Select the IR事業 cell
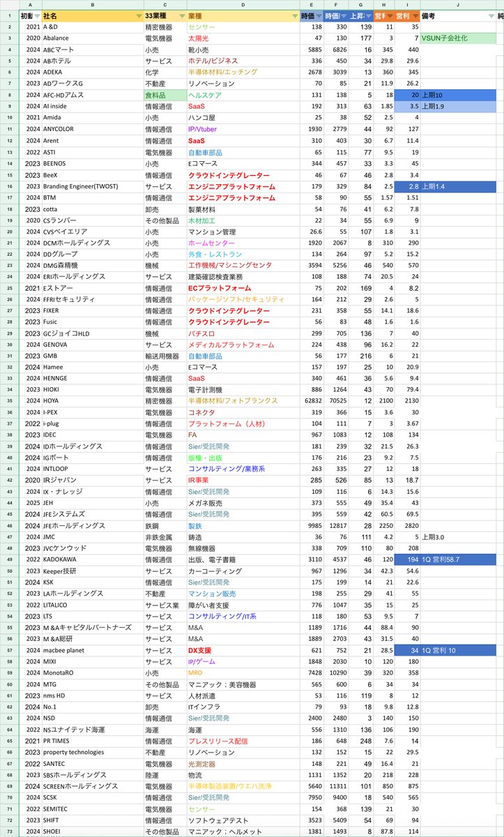Screen dimensions: 504x837 pos(243,480)
